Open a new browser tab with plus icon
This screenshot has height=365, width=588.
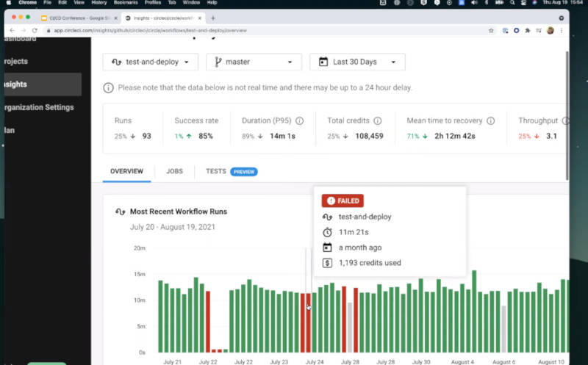click(213, 18)
